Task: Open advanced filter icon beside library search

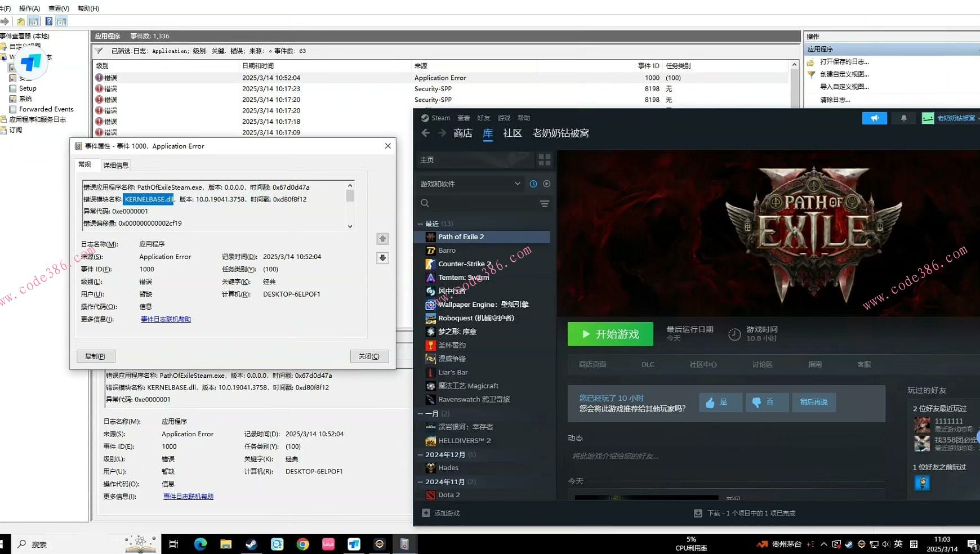Action: (x=544, y=204)
